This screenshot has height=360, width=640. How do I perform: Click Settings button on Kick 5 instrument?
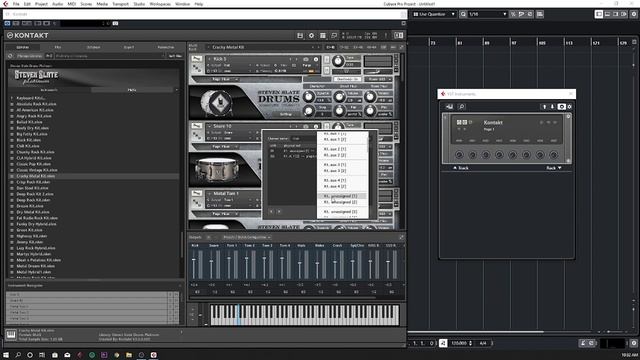pos(286,114)
